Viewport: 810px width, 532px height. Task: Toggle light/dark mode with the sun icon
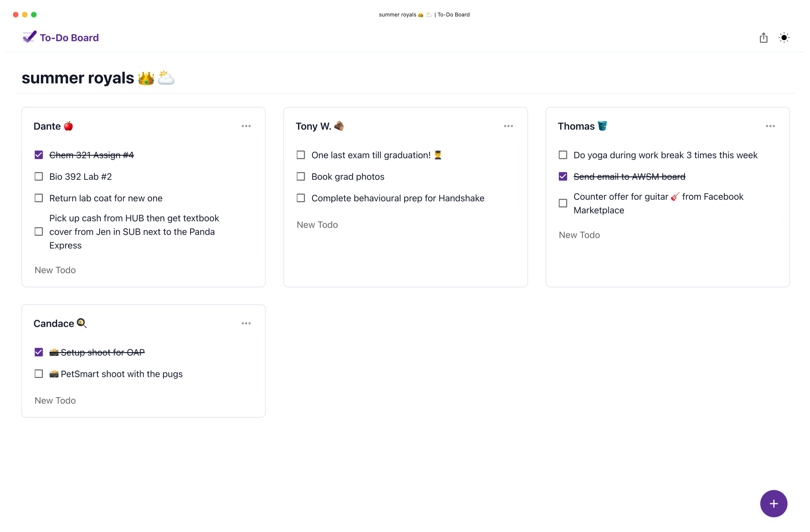click(x=784, y=37)
